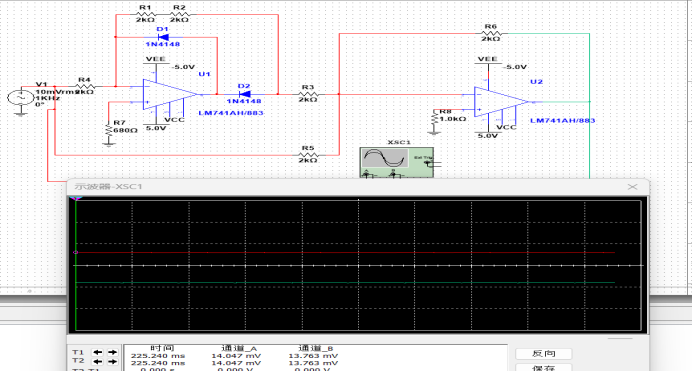
Task: Select resistor R5 2kΩ on bottom wire
Action: tap(308, 155)
